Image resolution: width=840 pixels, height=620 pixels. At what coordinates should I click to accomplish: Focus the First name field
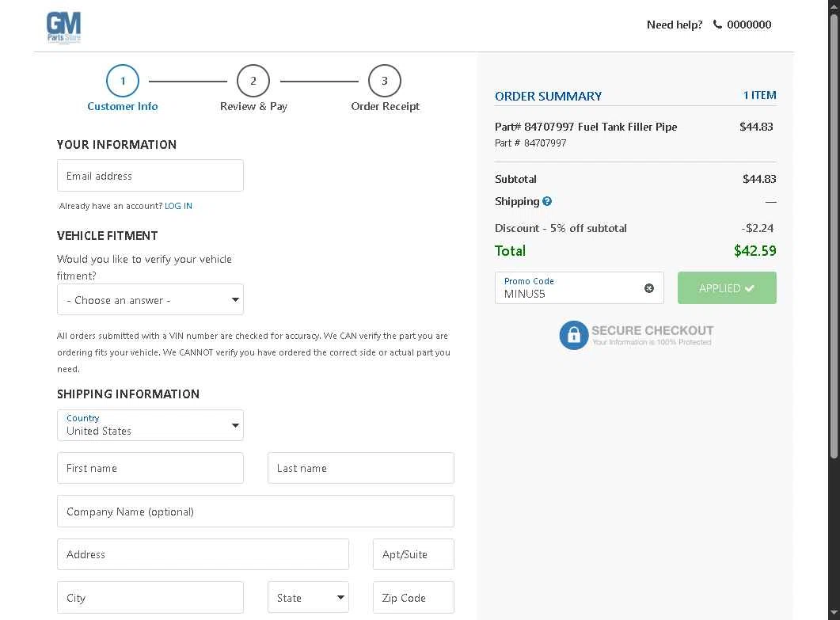click(x=150, y=468)
